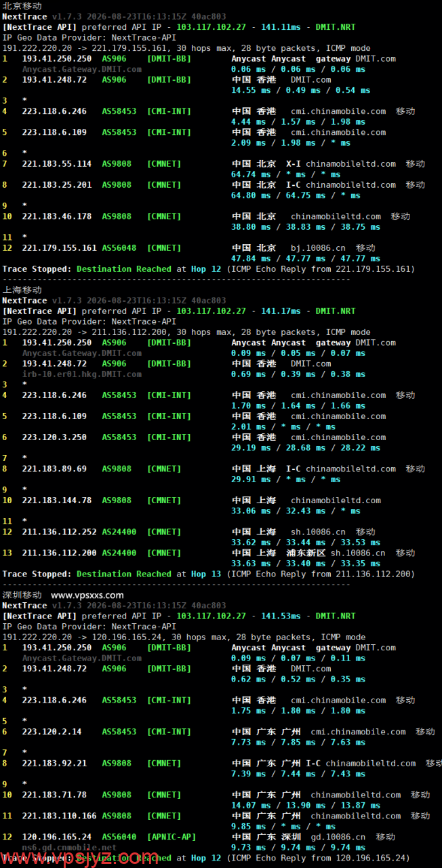The image size is (442, 868).
Task: Click latency line 64.80 ms / 64.75 ms / * ms
Action: click(296, 196)
